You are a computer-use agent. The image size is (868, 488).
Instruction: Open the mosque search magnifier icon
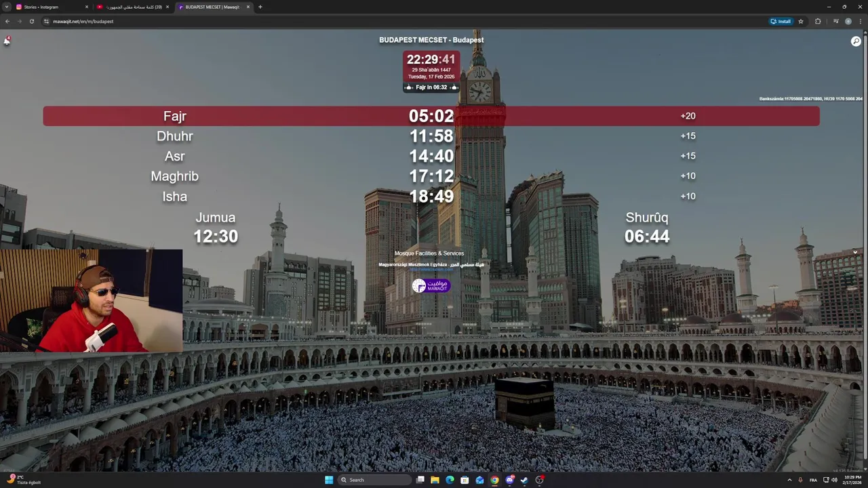point(856,41)
